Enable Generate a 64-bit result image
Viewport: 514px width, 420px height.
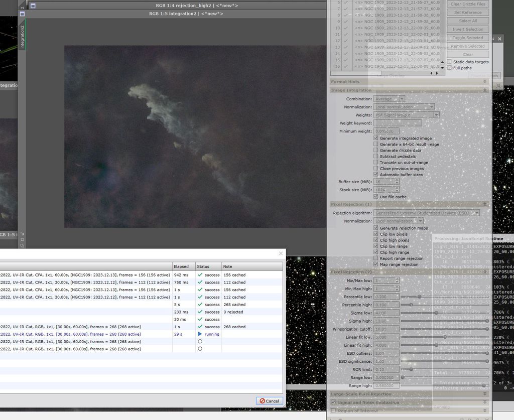click(375, 144)
